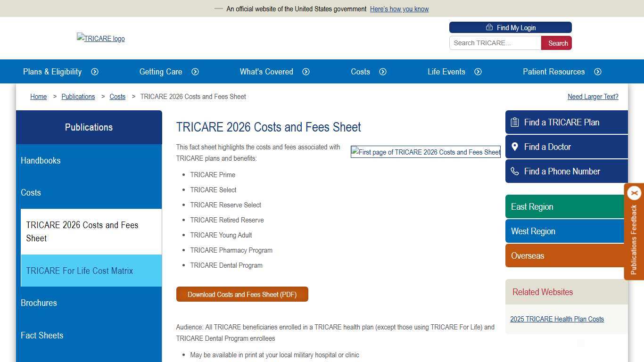Download the Costs and Fees Sheet PDF
Screen dimensions: 644x362
[x=242, y=294]
